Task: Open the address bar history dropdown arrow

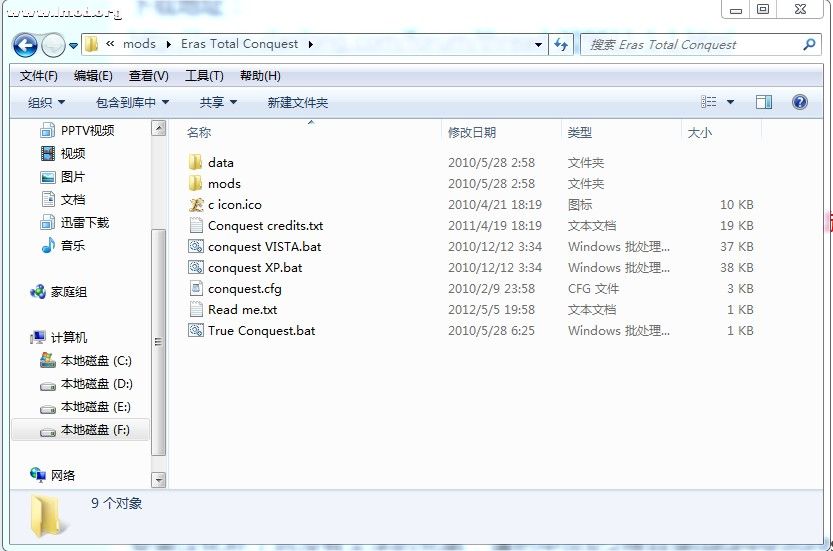Action: 539,45
